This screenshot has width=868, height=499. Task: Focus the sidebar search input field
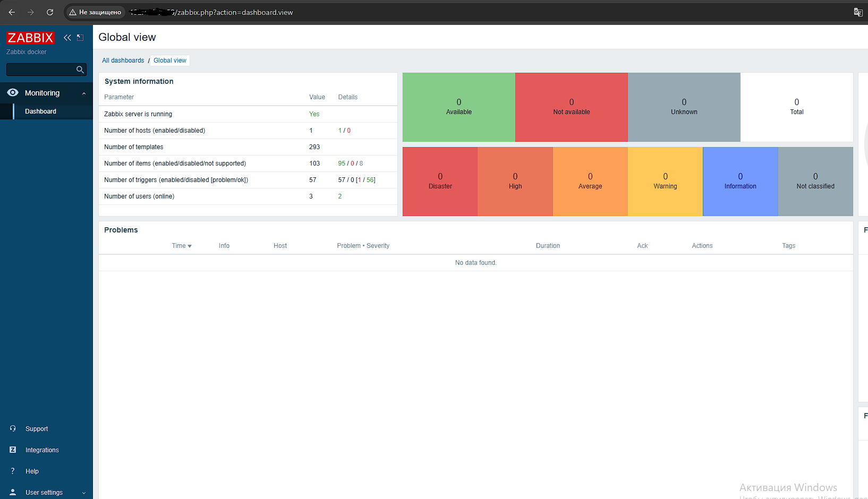pos(41,70)
